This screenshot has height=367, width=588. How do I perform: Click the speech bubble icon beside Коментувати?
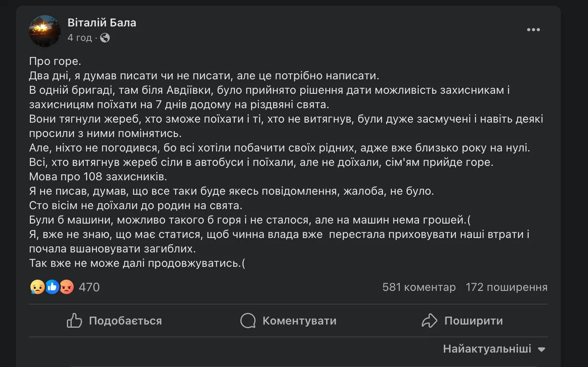pos(248,321)
